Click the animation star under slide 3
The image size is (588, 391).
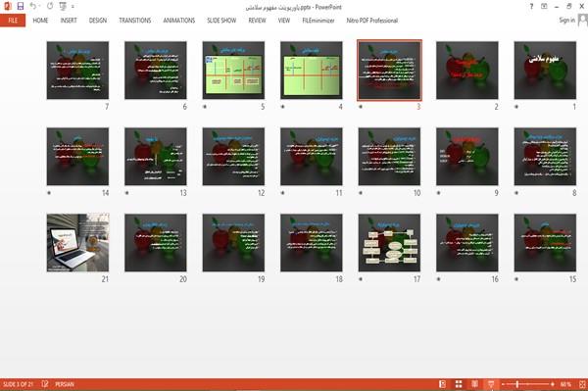tap(361, 107)
